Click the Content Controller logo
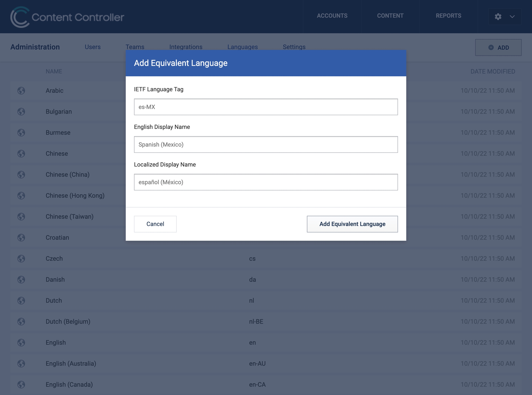 67,17
